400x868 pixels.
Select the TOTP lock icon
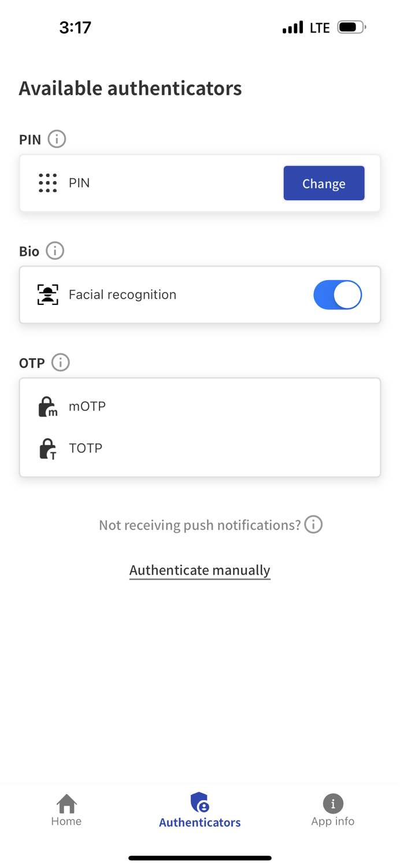(x=47, y=448)
